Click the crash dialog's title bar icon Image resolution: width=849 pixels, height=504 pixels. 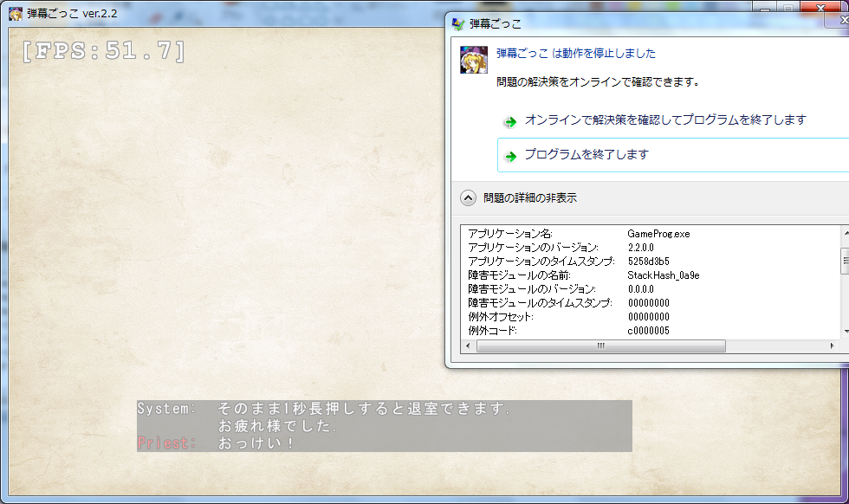pyautogui.click(x=457, y=24)
